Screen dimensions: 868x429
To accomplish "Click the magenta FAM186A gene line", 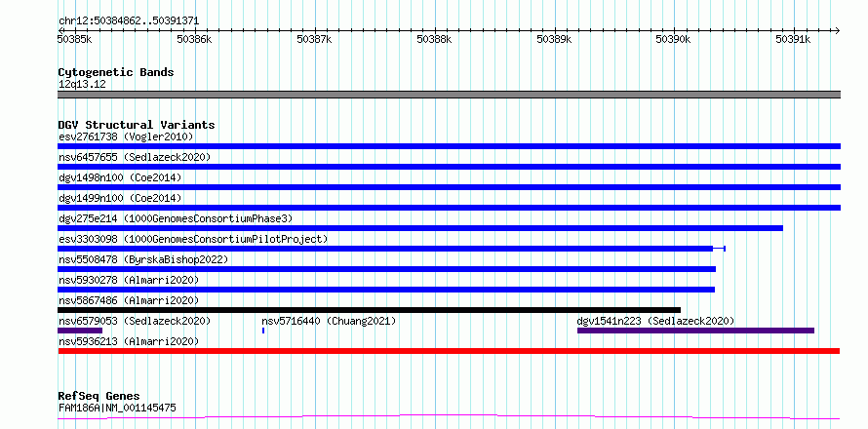I will [449, 417].
